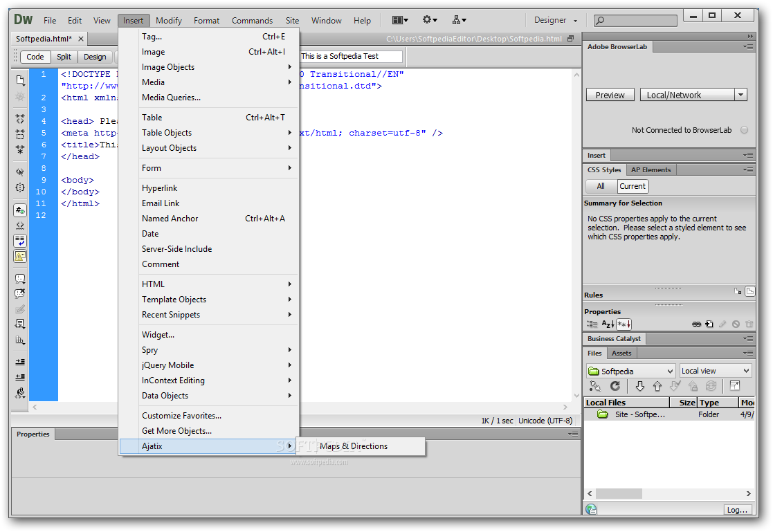Show list view A-Z sort icon

tap(608, 324)
